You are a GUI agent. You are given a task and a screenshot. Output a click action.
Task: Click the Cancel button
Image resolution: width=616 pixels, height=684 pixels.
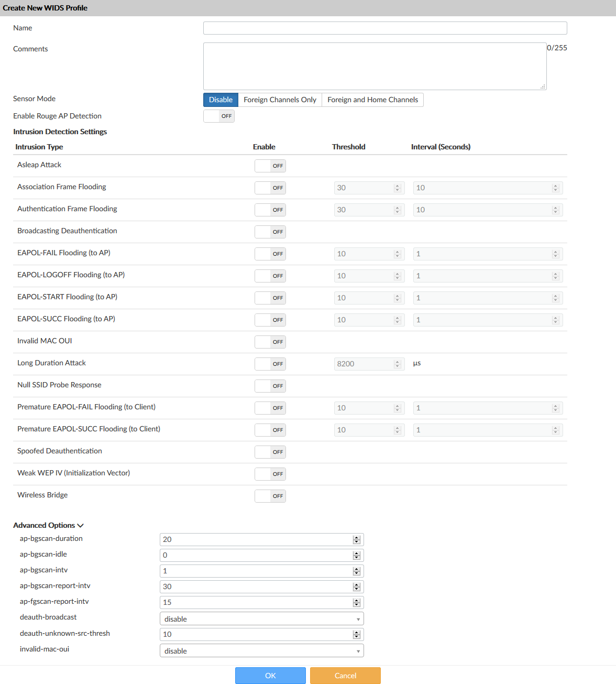pyautogui.click(x=345, y=676)
